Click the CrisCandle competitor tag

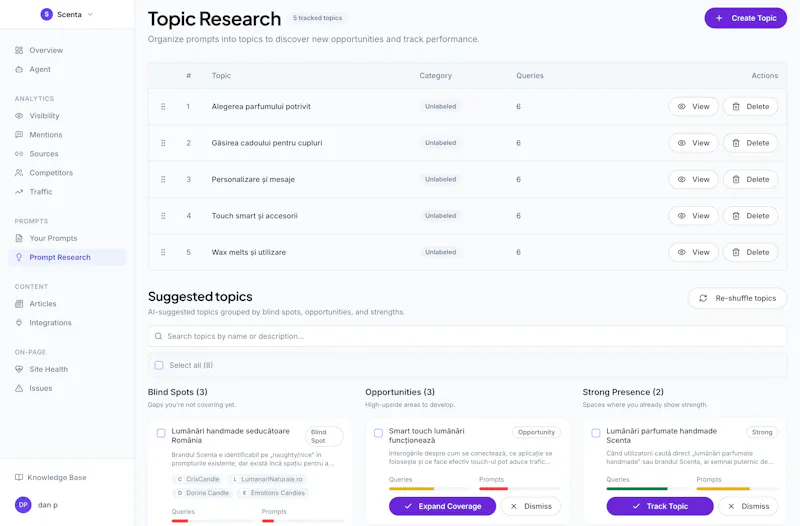(x=198, y=479)
